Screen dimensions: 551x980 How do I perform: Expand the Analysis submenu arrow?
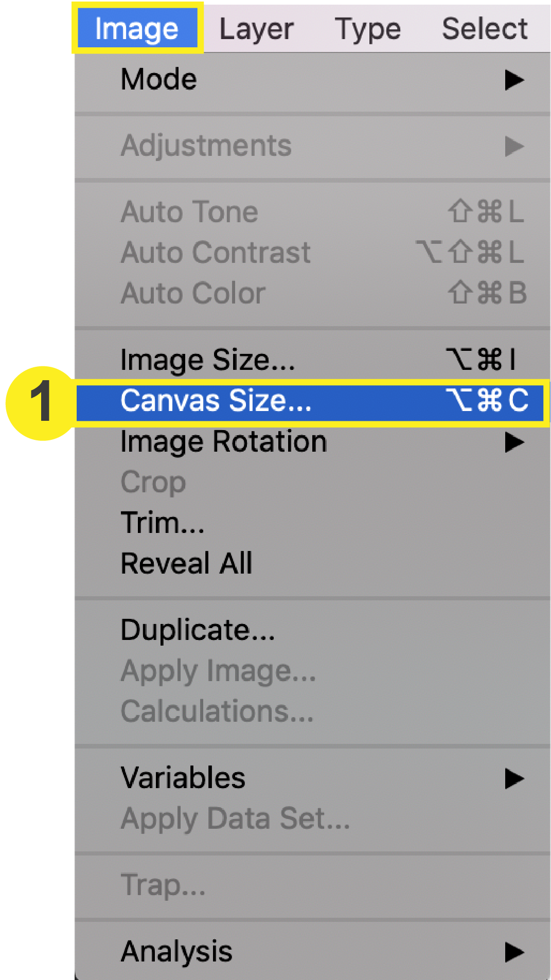pos(514,952)
